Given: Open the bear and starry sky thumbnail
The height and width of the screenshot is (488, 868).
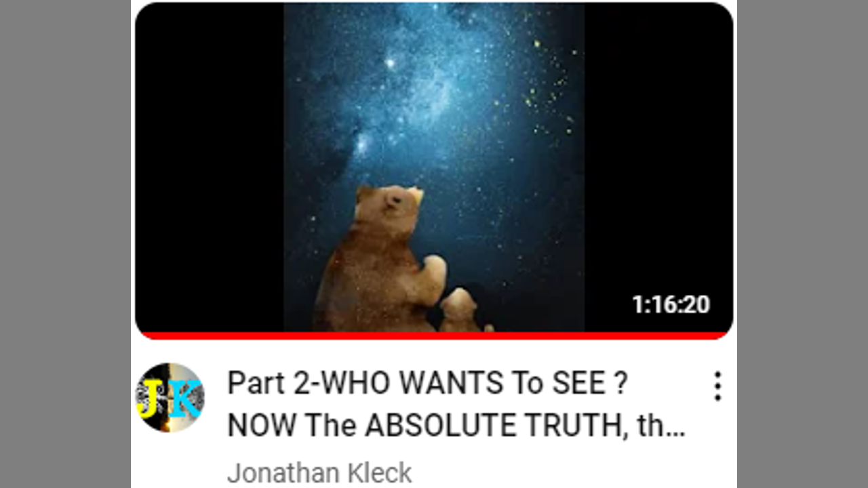Looking at the screenshot, I should (434, 167).
